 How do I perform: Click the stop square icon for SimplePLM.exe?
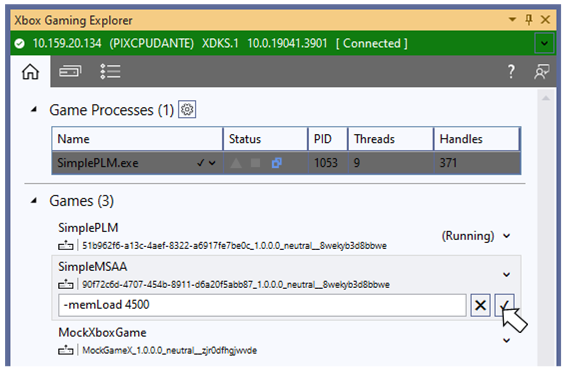point(256,163)
